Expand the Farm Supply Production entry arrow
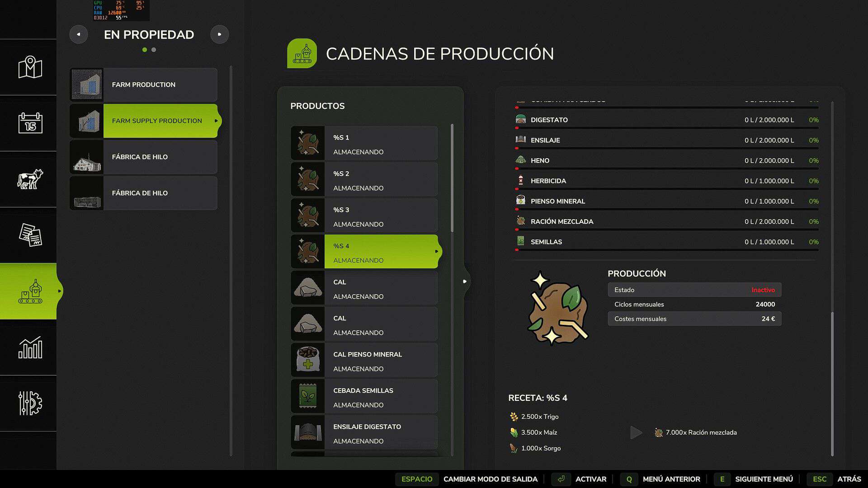The image size is (868, 488). coord(216,121)
